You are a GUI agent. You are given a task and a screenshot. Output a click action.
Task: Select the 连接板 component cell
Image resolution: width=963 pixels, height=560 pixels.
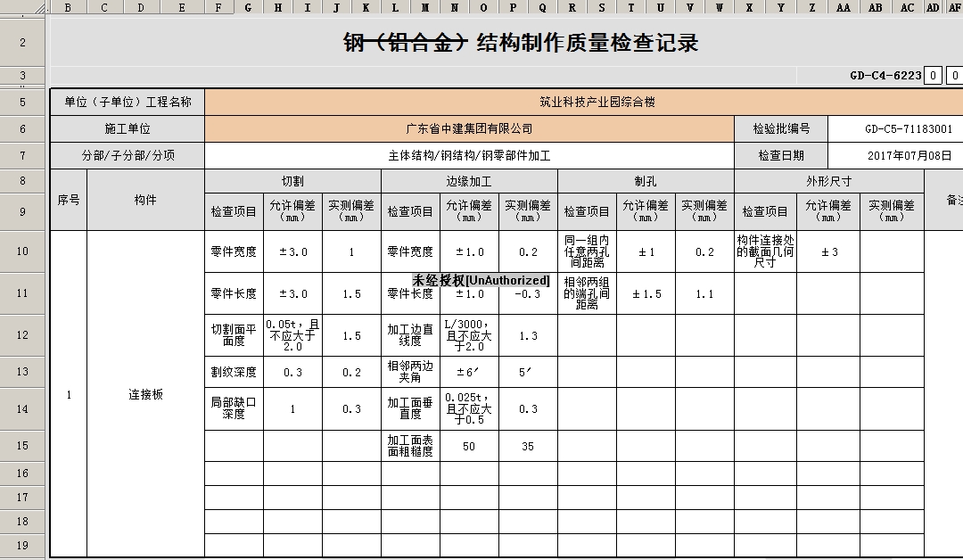click(x=145, y=395)
